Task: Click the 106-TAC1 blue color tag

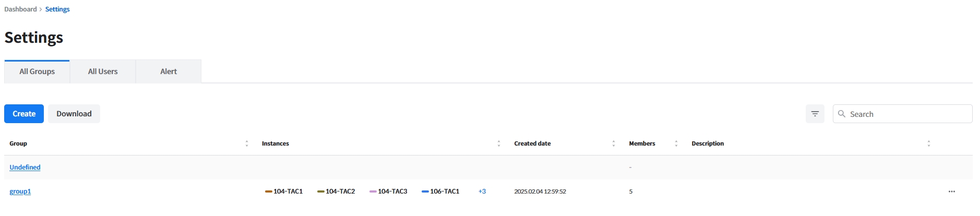Action: point(425,191)
